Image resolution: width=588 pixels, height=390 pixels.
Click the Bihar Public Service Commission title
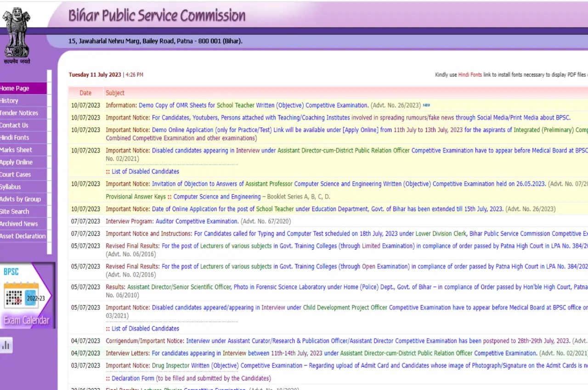tap(157, 16)
